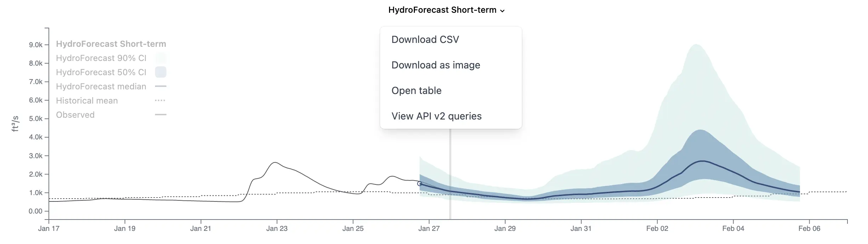868x244 pixels.
Task: Click the Feb 02 x-axis tick label
Action: [x=657, y=229]
